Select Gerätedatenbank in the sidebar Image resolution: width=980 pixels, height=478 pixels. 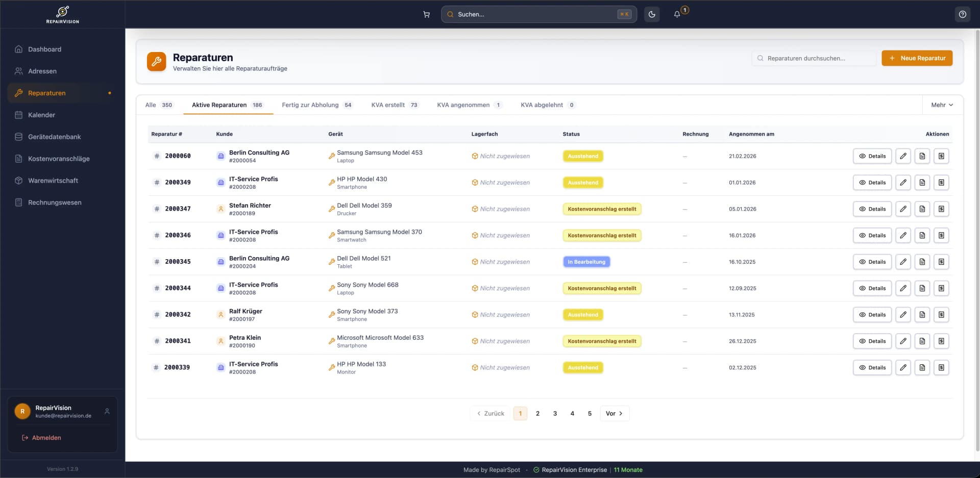[54, 137]
